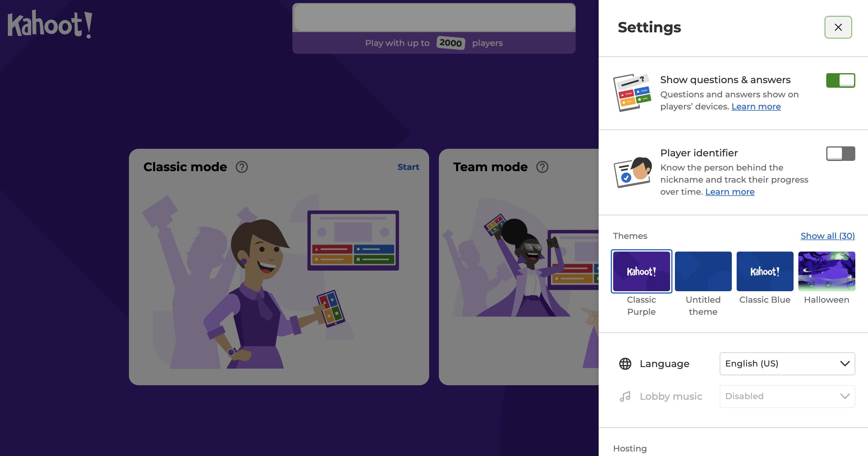Click Learn more for Player identifier
This screenshot has height=456, width=868.
pos(730,191)
